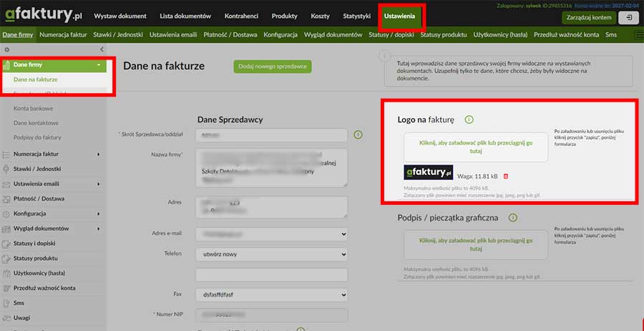Open the Adres e-mail dropdown

coord(271,234)
